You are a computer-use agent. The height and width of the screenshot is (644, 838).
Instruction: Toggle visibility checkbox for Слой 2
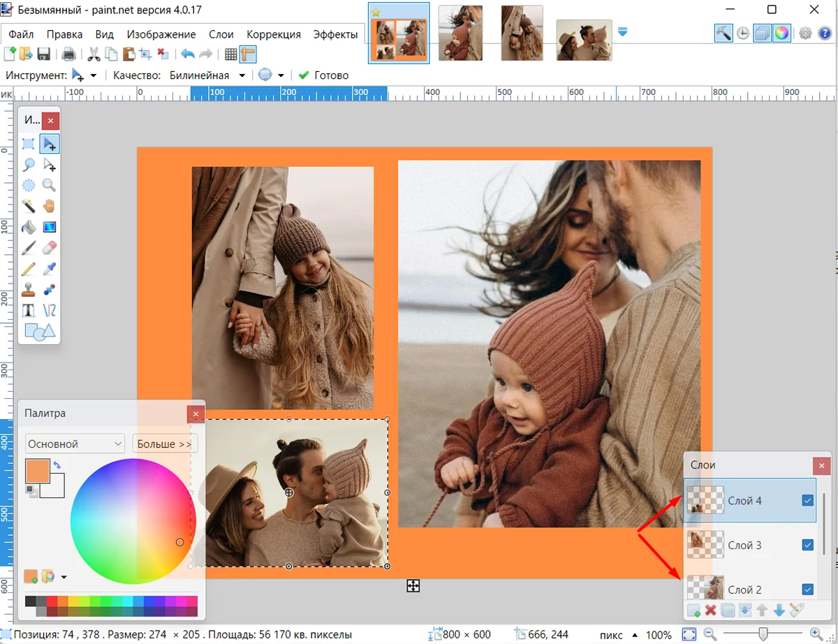click(x=808, y=589)
